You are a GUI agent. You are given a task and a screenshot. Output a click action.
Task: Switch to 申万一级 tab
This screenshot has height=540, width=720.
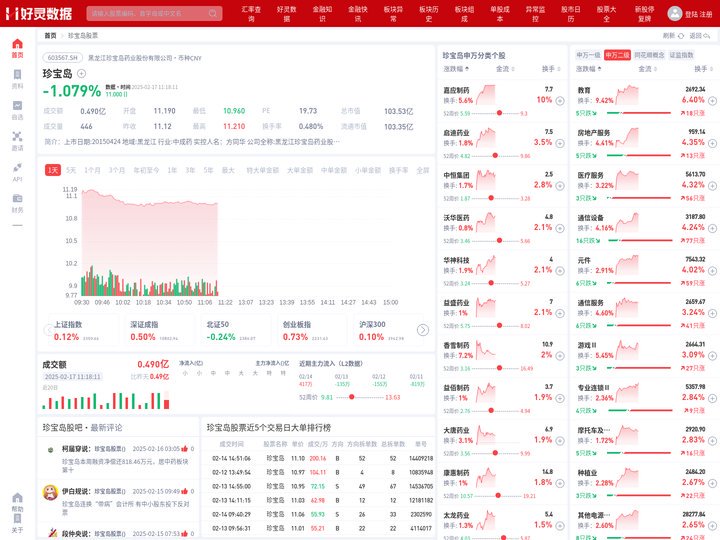588,55
